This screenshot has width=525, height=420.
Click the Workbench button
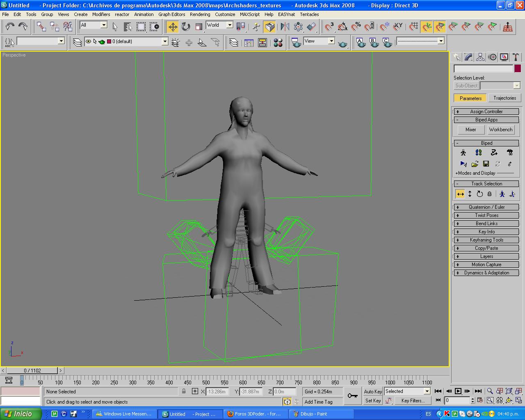coord(501,130)
